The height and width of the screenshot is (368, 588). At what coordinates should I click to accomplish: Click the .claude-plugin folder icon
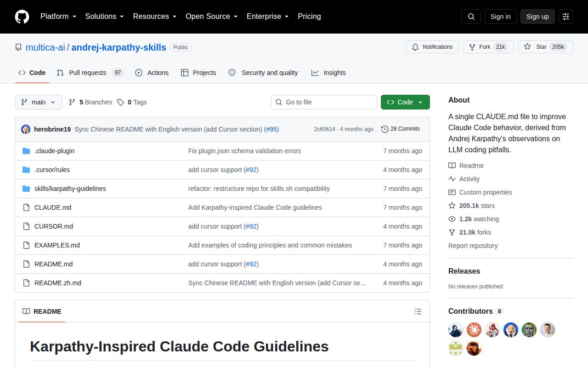26,151
